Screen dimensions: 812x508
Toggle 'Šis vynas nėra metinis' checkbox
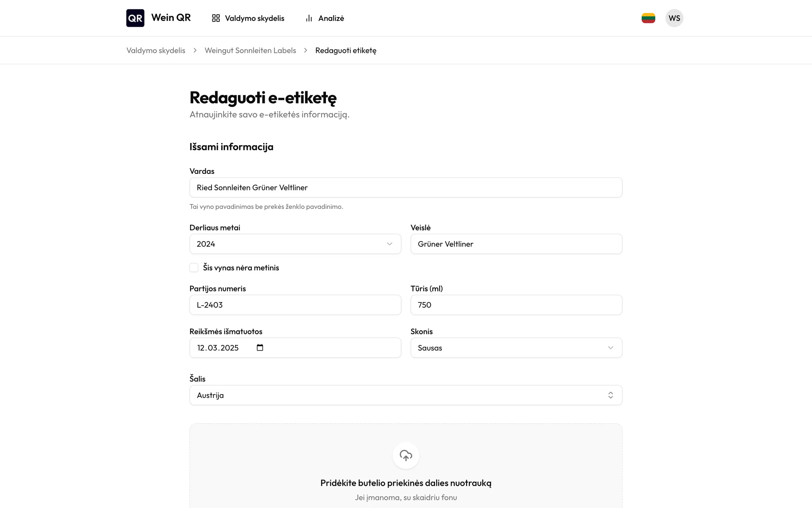tap(194, 267)
